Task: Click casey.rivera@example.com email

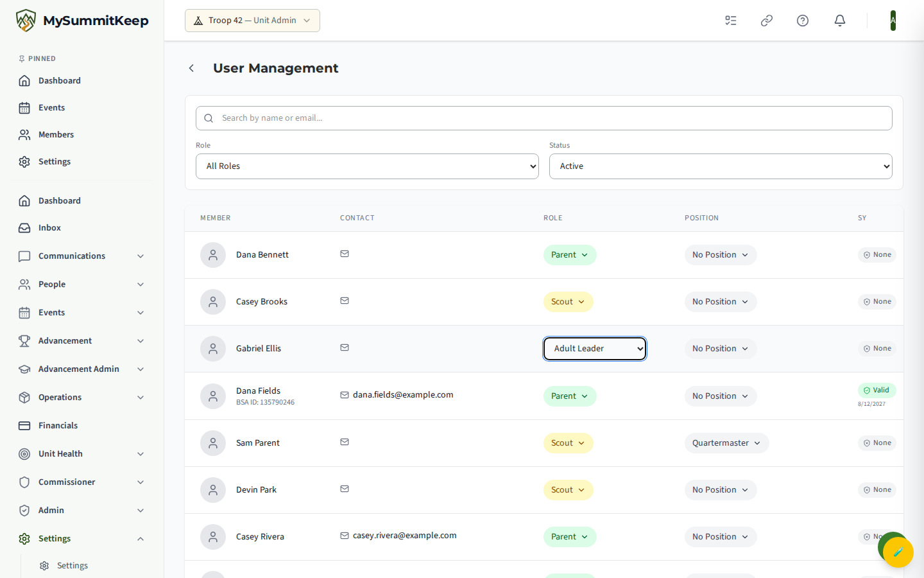Action: point(405,536)
